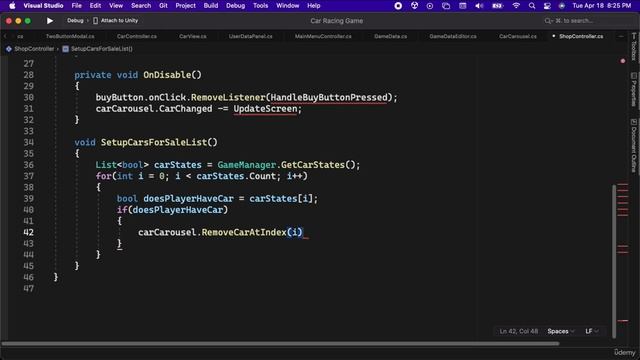Viewport: 640px width, 360px height.
Task: Open the Document Outline side panel
Action: click(x=633, y=145)
